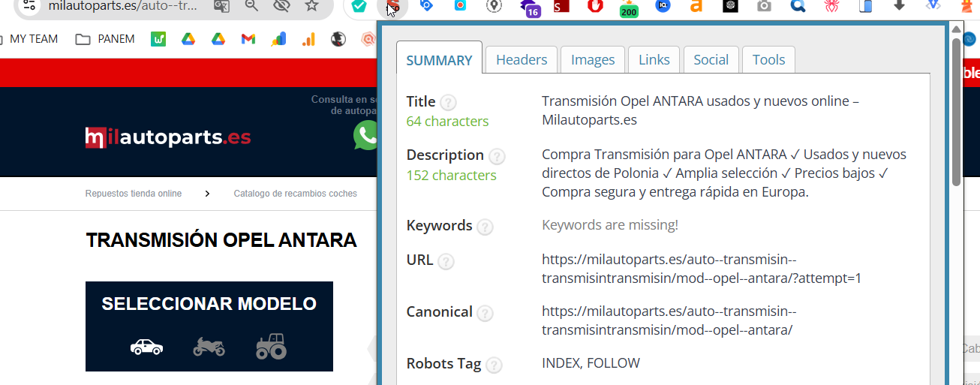Click the help icon next to Robots Tag
Viewport: 980px width, 385px height.
494,365
